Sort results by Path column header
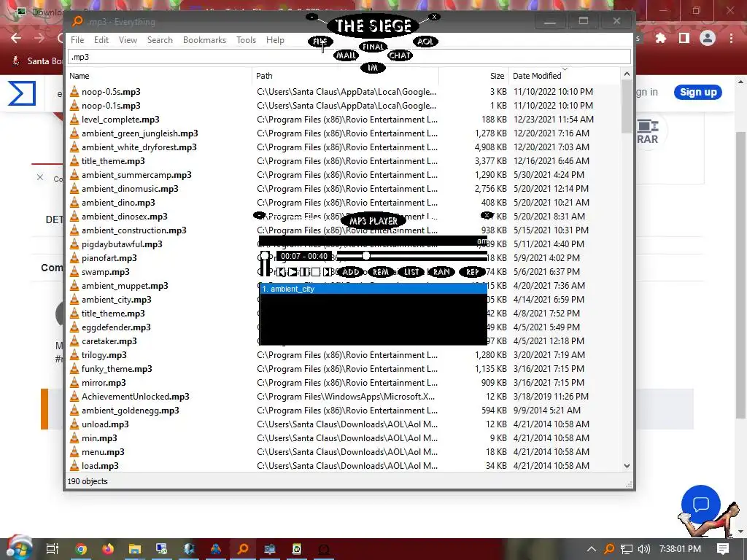Screen dimensions: 747x560 pos(345,76)
